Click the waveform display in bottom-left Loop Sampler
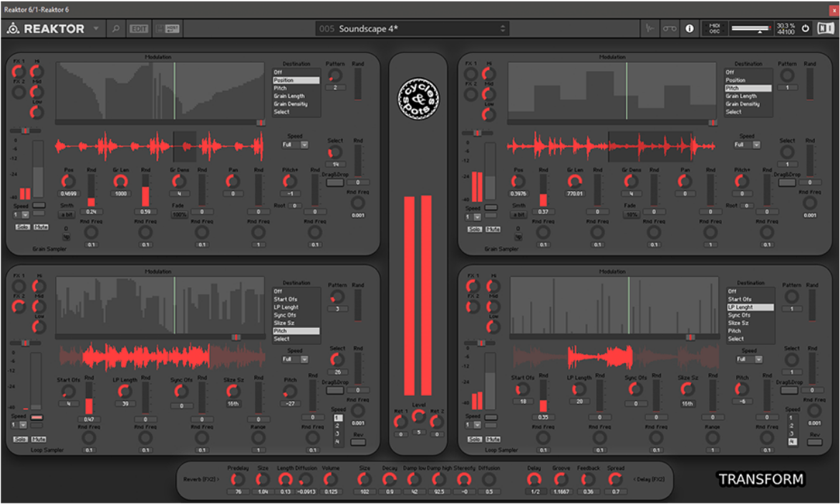The width and height of the screenshot is (840, 504). coord(161,357)
